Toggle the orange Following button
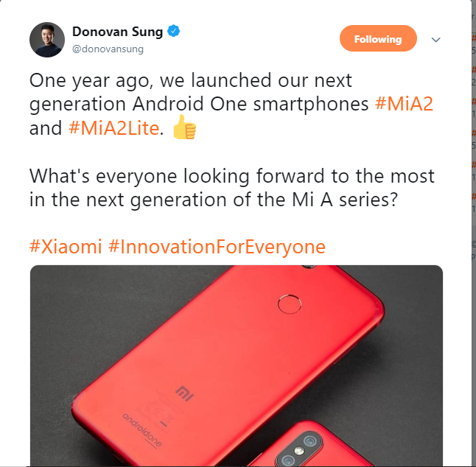This screenshot has width=476, height=467. point(378,38)
